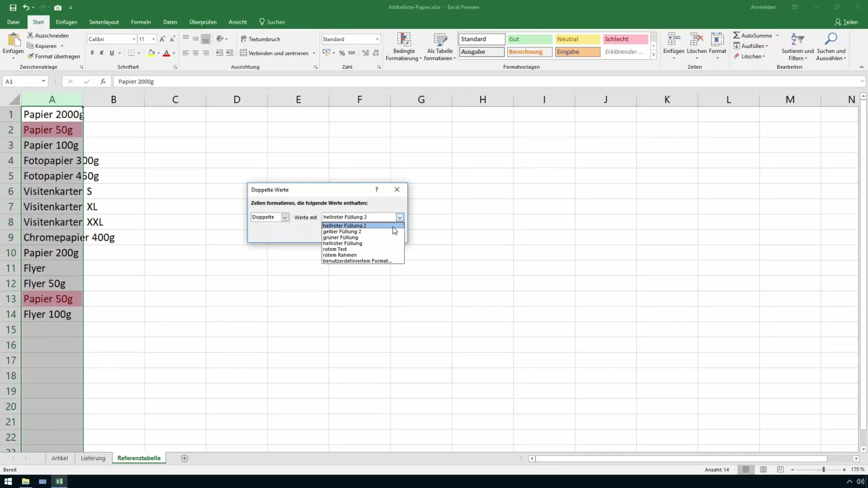Add decimal place icon
The height and width of the screenshot is (488, 868).
(x=365, y=53)
